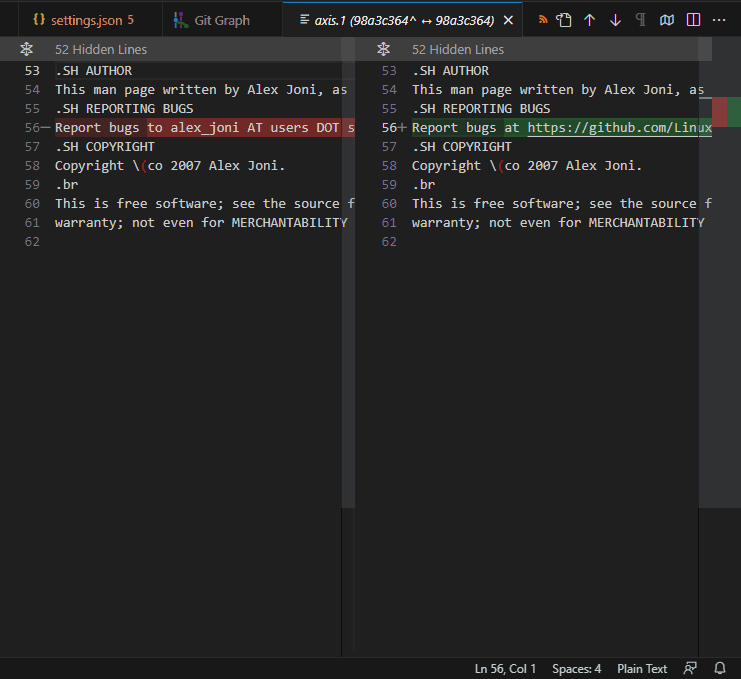
Task: Open the More Actions ellipsis menu
Action: tap(719, 20)
